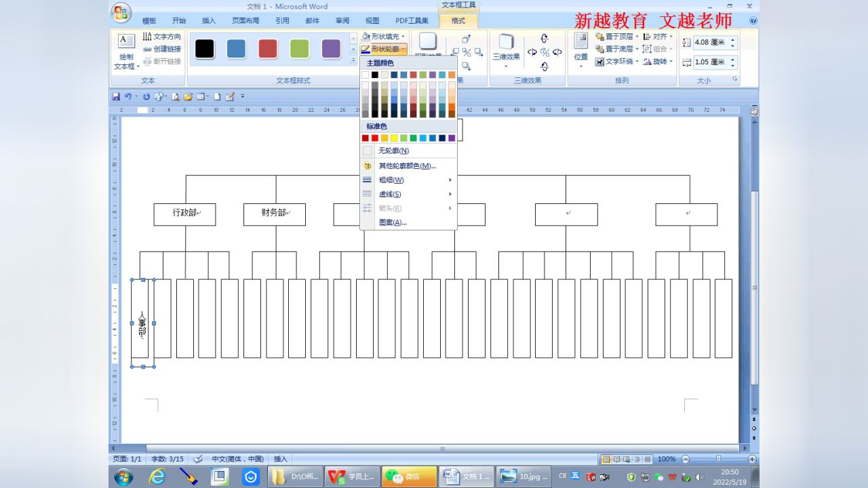Click the 行政部 box in the org chart

coord(184,214)
